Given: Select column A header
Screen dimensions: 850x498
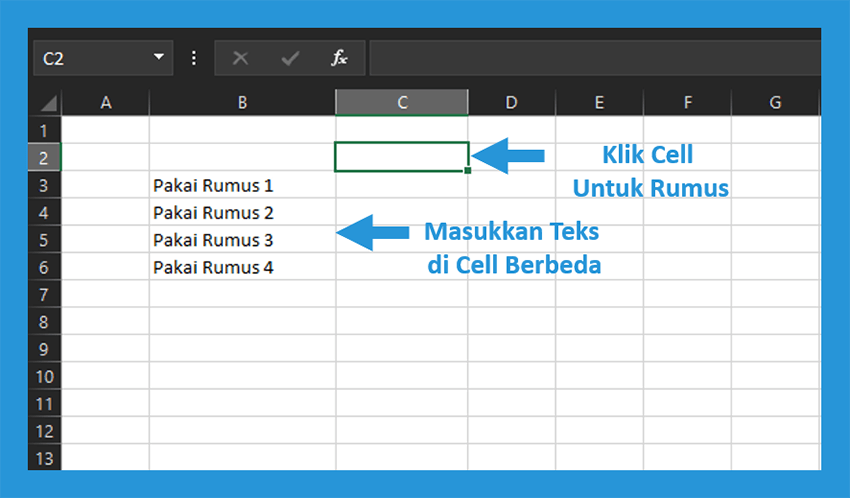Looking at the screenshot, I should [106, 102].
